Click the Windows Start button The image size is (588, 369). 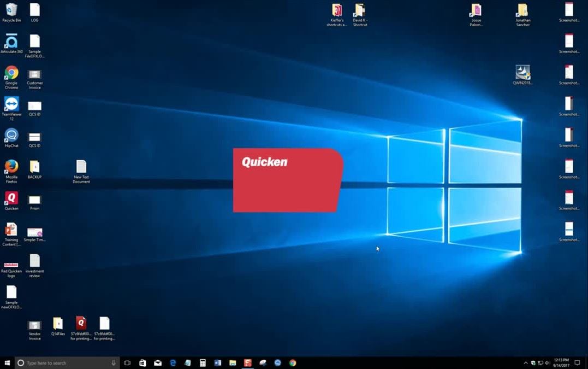pyautogui.click(x=7, y=362)
